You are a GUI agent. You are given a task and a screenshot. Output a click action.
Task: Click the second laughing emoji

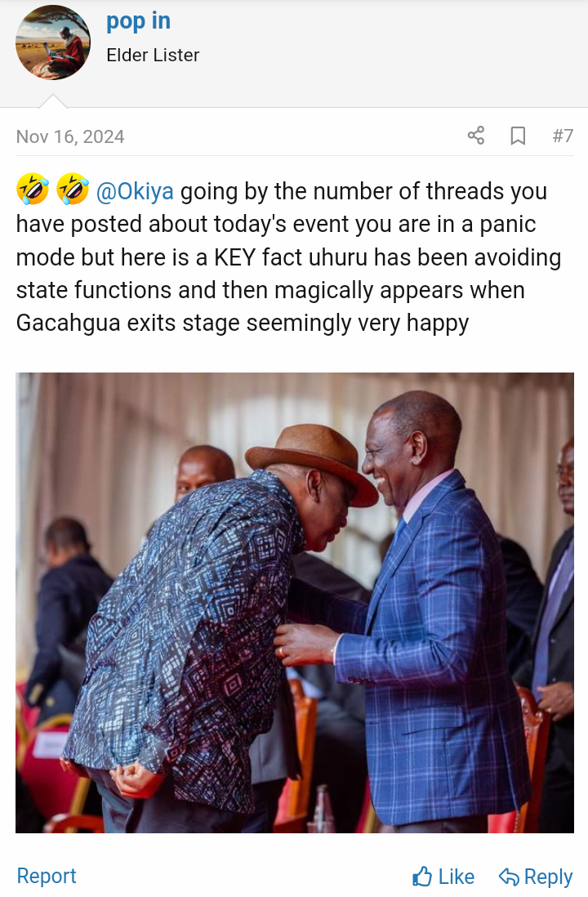point(73,190)
